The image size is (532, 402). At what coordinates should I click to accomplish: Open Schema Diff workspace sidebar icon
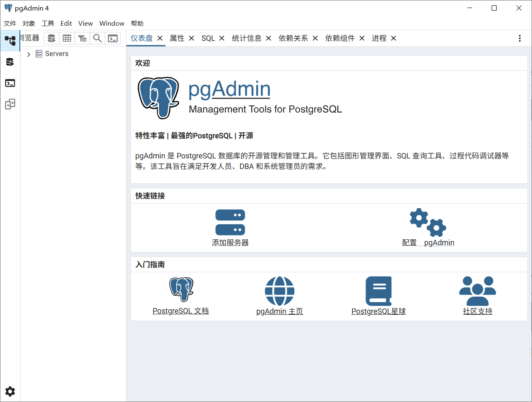[10, 104]
